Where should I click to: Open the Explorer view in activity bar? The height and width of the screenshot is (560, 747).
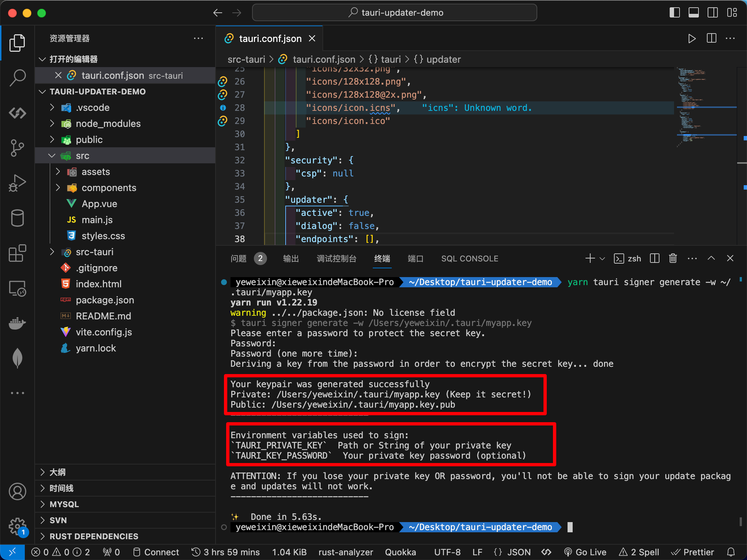17,43
